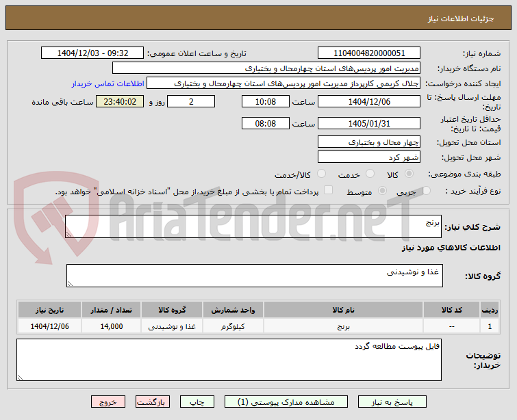Toggle the اسناد خزانه اسلامی payment checkbox

click(329, 190)
